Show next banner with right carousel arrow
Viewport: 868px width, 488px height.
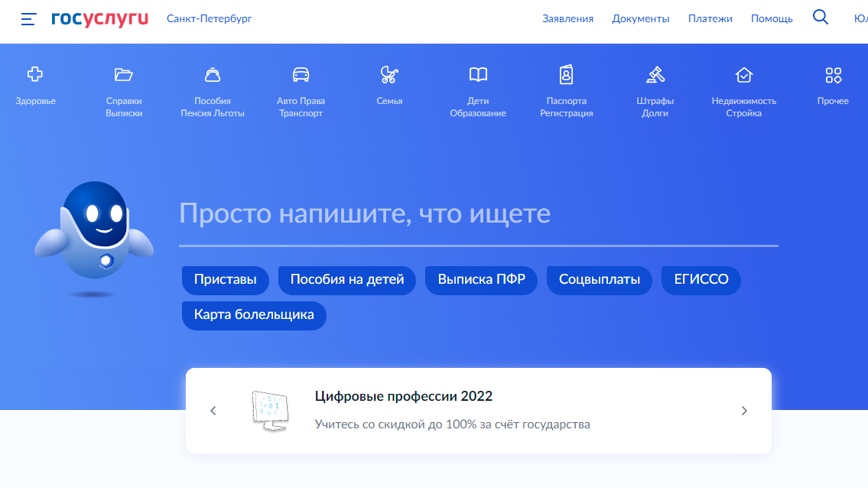(743, 410)
